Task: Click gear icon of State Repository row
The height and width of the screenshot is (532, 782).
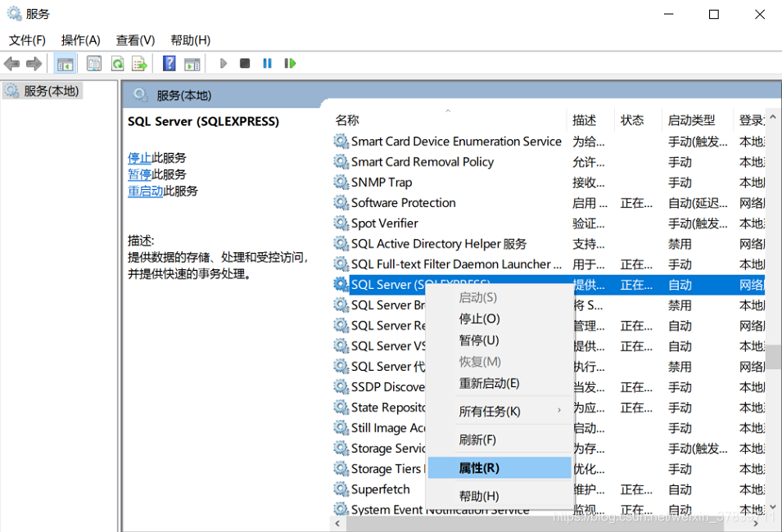Action: [x=341, y=408]
